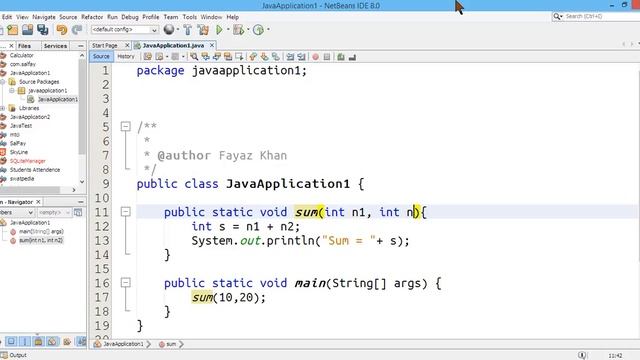Click the Find Selection magnifier icon

(x=194, y=57)
